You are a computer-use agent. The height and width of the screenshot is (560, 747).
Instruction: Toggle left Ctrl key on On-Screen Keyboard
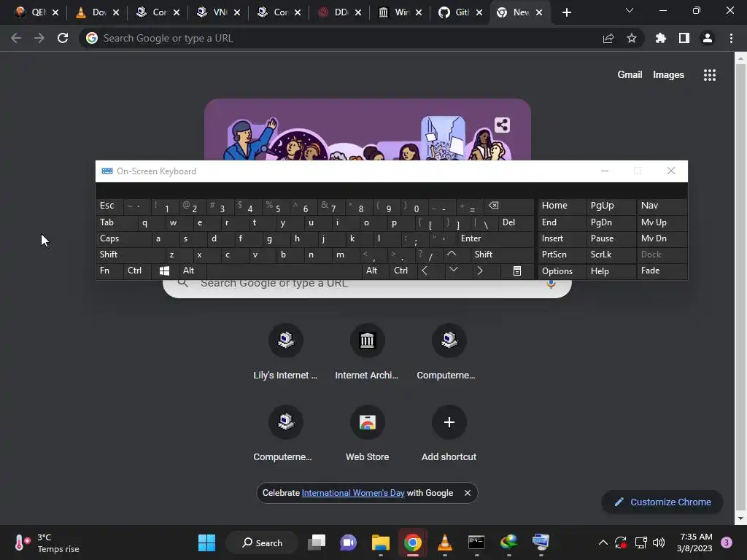(x=136, y=271)
